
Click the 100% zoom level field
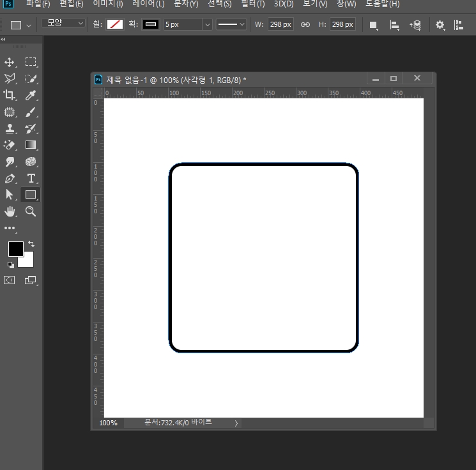tap(109, 423)
